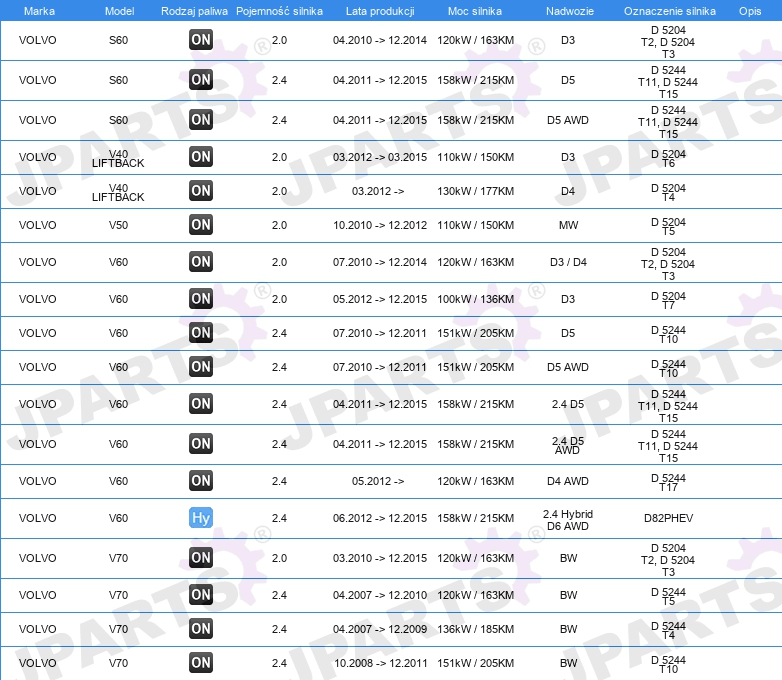Click the ON fuel badge in the V50 row
This screenshot has width=782, height=680.
coord(201,225)
